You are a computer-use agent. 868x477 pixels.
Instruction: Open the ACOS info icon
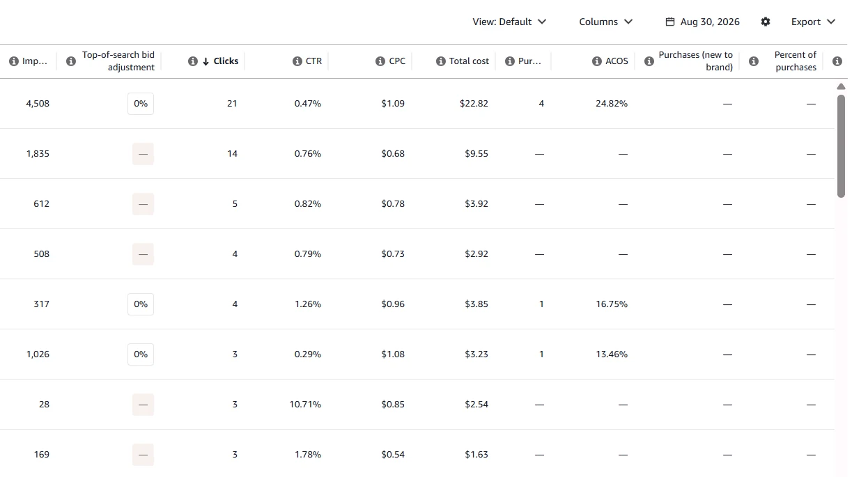(597, 61)
